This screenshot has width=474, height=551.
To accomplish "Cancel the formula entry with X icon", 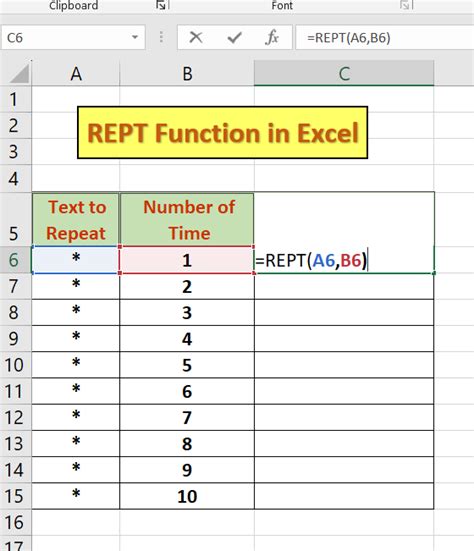I will [196, 37].
